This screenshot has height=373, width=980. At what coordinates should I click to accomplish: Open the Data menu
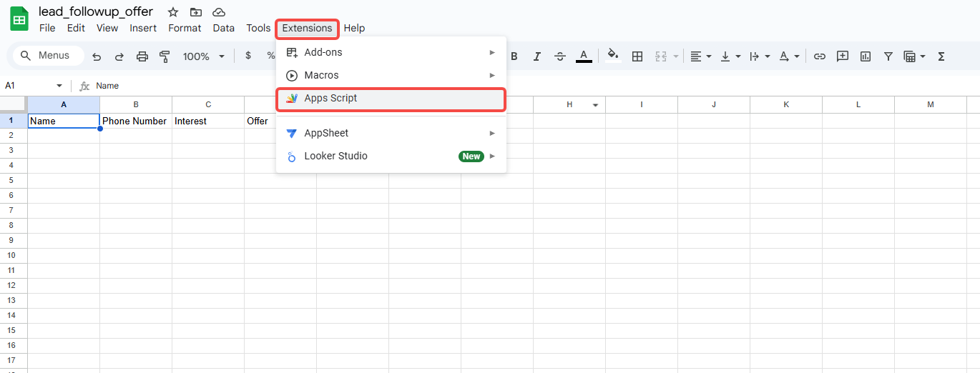pos(224,28)
